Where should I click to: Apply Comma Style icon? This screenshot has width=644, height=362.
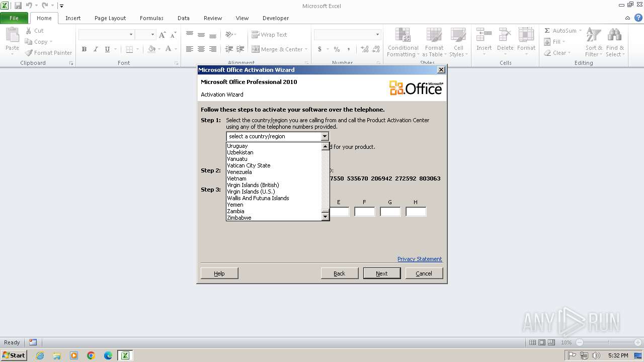349,49
